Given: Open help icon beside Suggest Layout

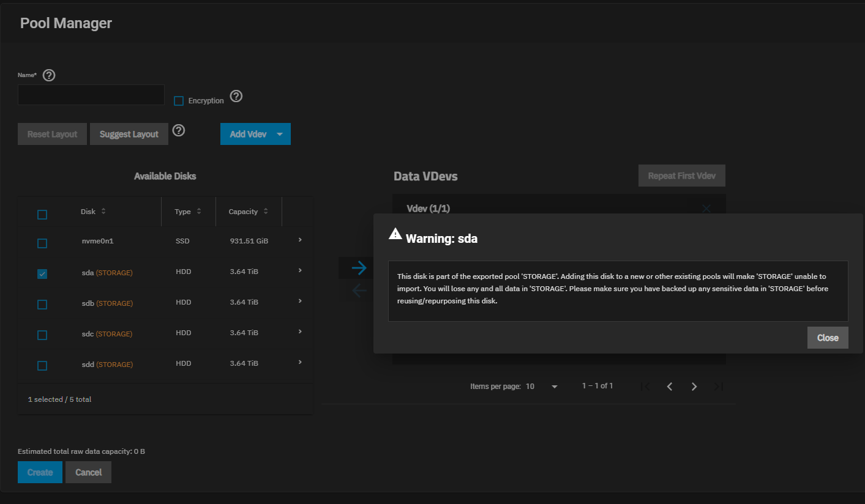Looking at the screenshot, I should coord(179,130).
